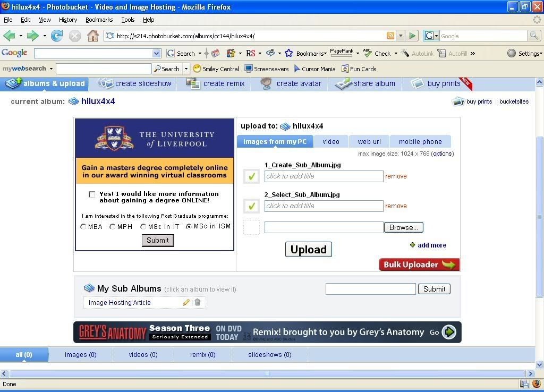Screen dimensions: 544x392
Task: Tick the 'Yes! I would like more information' checkbox
Action: pos(92,194)
